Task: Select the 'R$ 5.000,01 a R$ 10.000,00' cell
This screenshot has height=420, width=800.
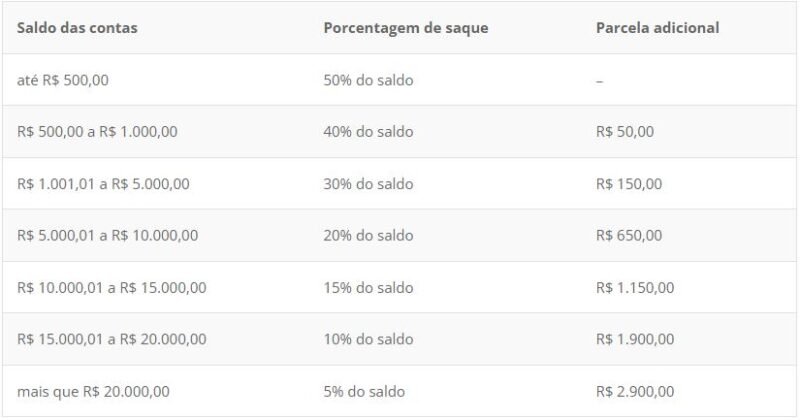Action: click(107, 236)
